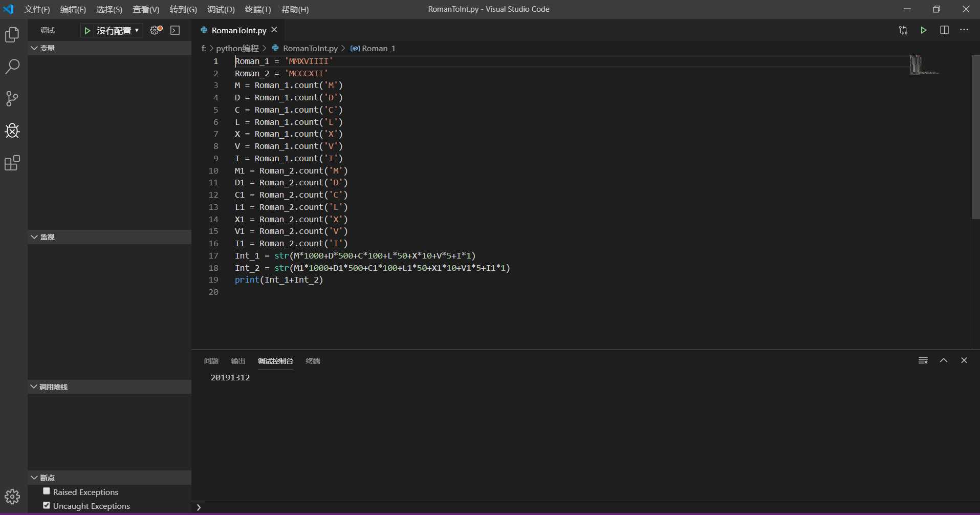The height and width of the screenshot is (515, 980).
Task: Switch to the 输出 panel tab
Action: click(238, 361)
